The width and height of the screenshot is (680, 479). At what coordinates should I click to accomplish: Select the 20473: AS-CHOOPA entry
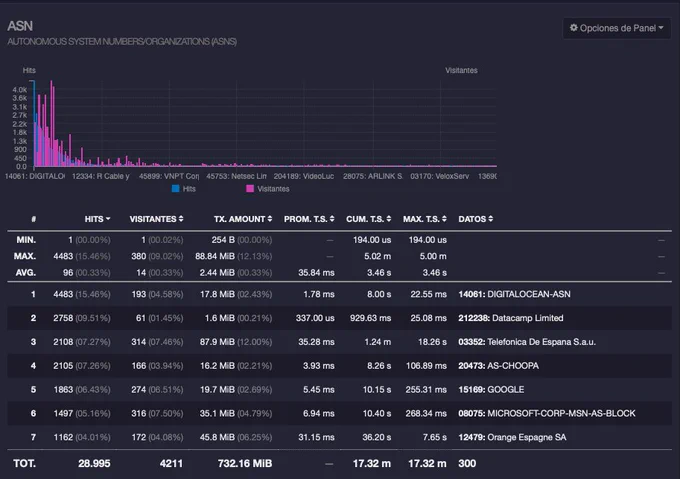(x=498, y=366)
